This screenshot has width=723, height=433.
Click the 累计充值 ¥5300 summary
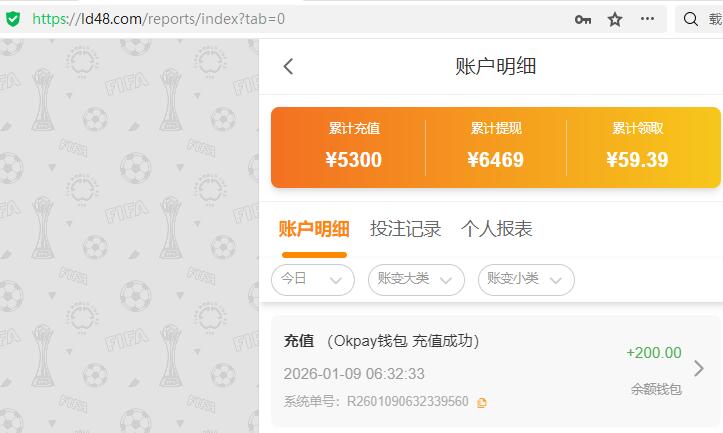click(x=354, y=148)
